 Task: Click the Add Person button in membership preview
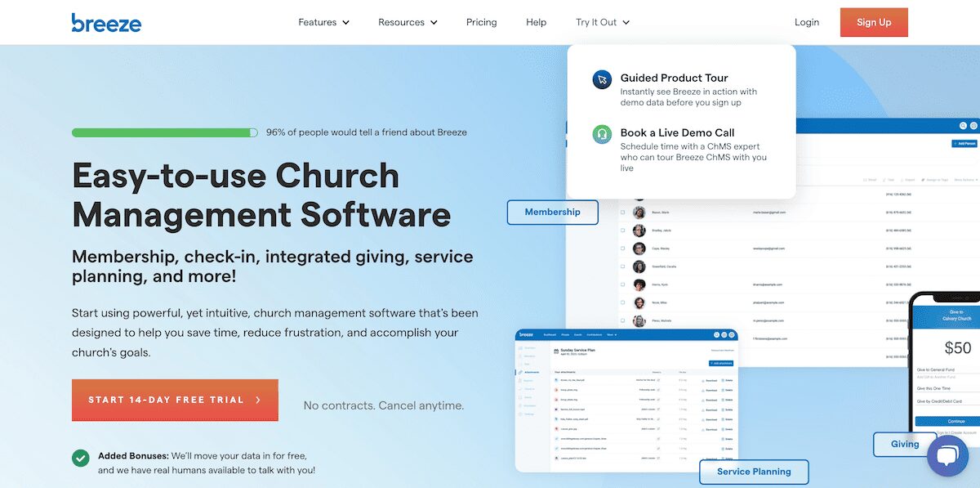click(x=964, y=144)
